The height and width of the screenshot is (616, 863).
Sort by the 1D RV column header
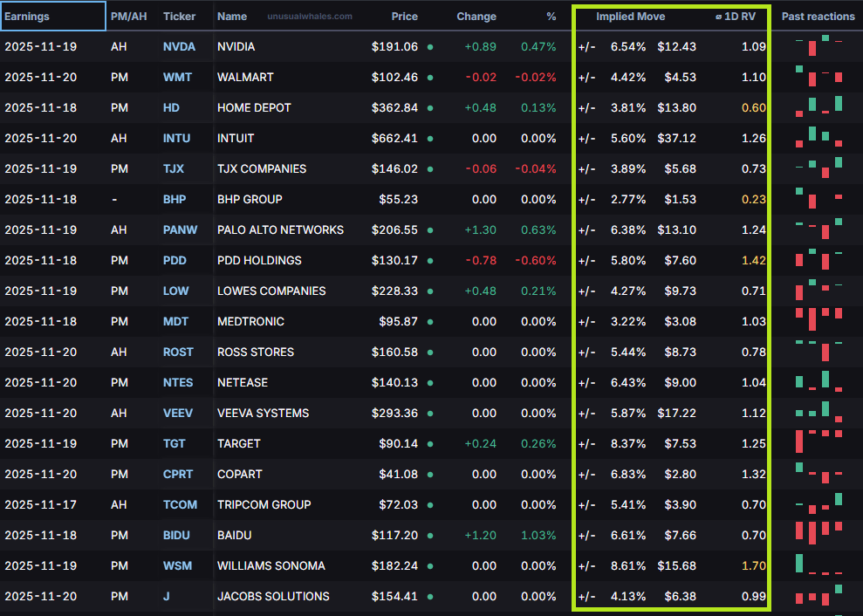click(736, 17)
